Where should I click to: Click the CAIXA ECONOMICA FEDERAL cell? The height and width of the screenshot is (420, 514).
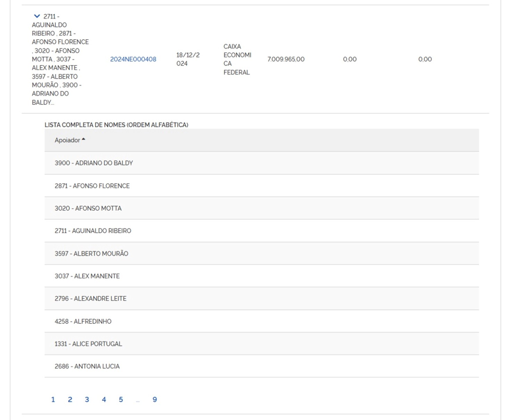237,59
